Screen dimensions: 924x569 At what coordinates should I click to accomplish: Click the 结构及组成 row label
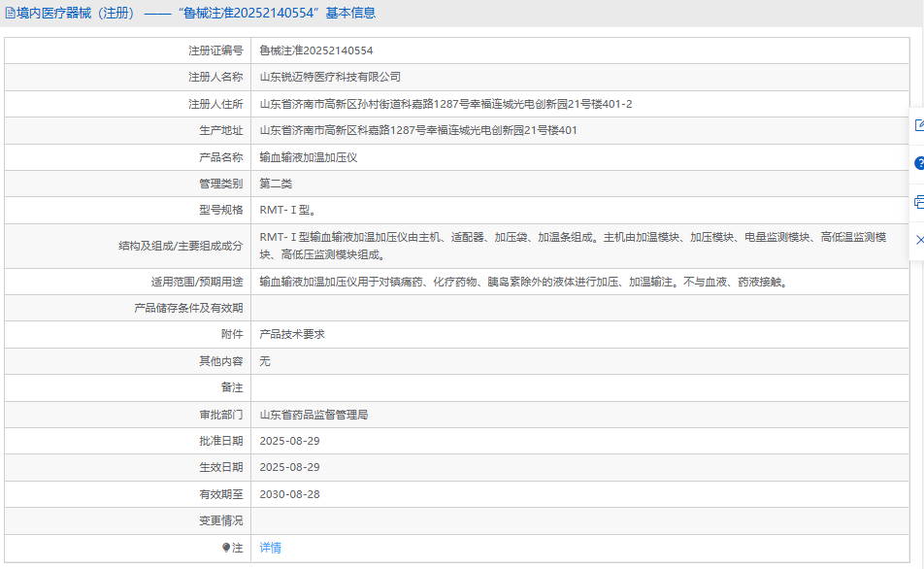tap(181, 247)
